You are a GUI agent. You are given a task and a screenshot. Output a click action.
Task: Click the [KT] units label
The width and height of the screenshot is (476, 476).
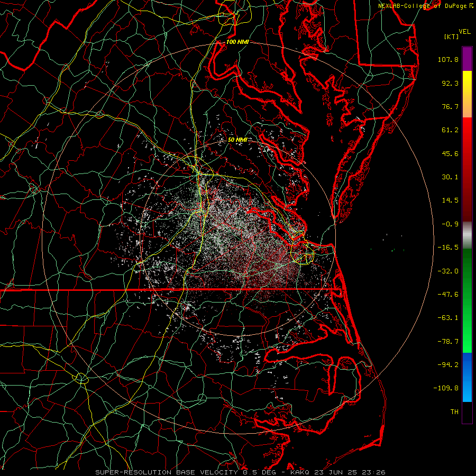pyautogui.click(x=452, y=36)
